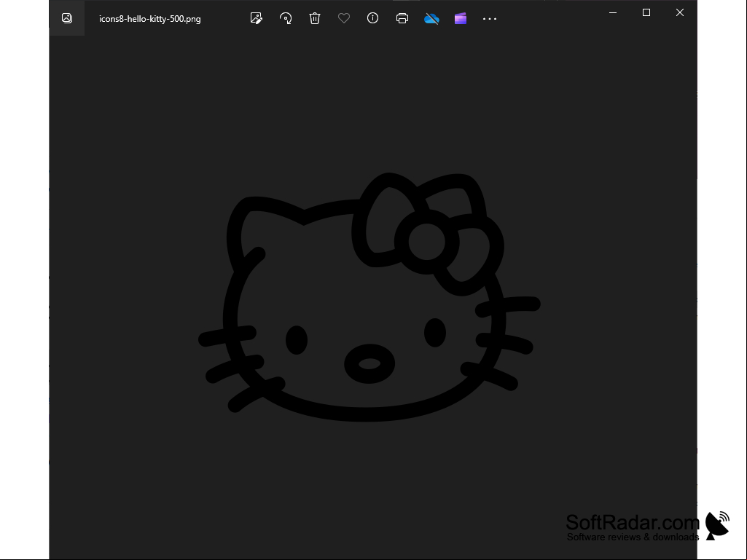Minimize the Photos window
Viewport: 747px width, 560px height.
pos(613,13)
